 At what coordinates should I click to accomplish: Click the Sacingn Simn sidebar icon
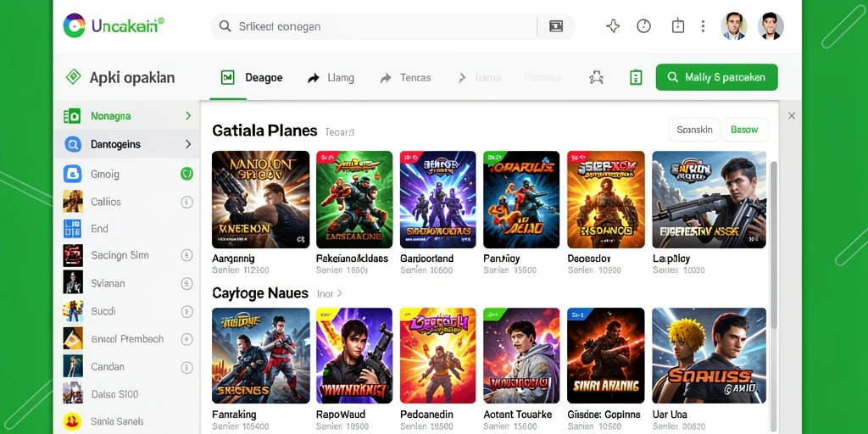73,256
